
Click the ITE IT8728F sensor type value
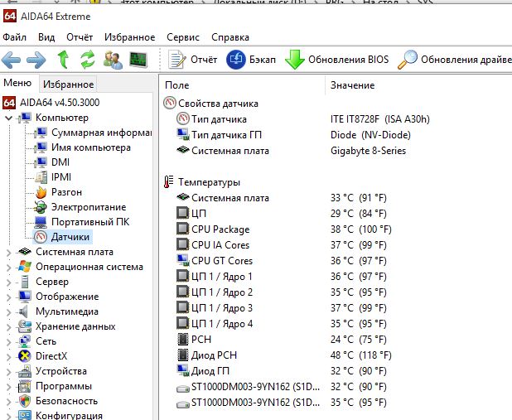[379, 119]
